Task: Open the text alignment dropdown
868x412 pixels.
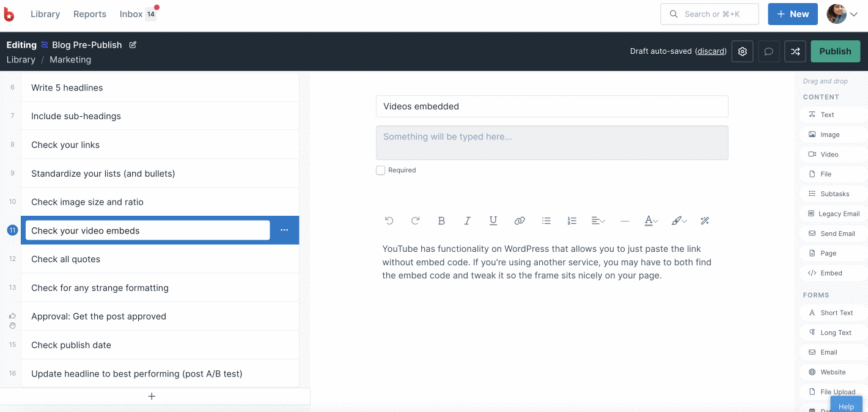Action: [598, 221]
